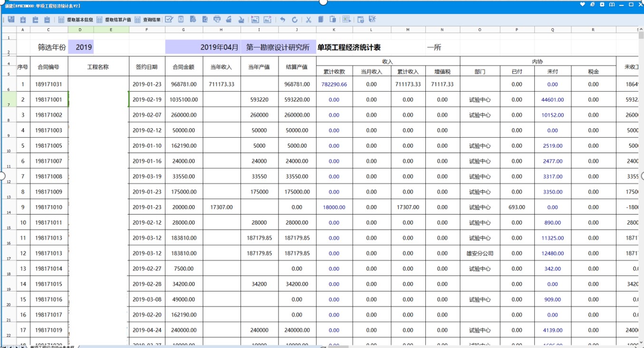644x348 pixels.
Task: Select column G header
Action: pyautogui.click(x=184, y=29)
